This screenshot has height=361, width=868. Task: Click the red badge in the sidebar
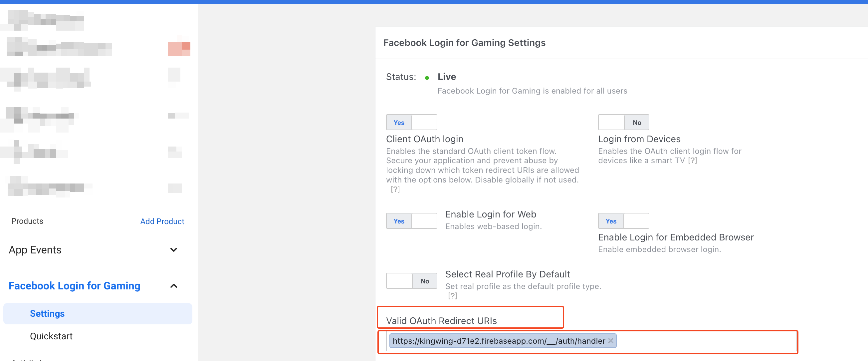point(179,49)
